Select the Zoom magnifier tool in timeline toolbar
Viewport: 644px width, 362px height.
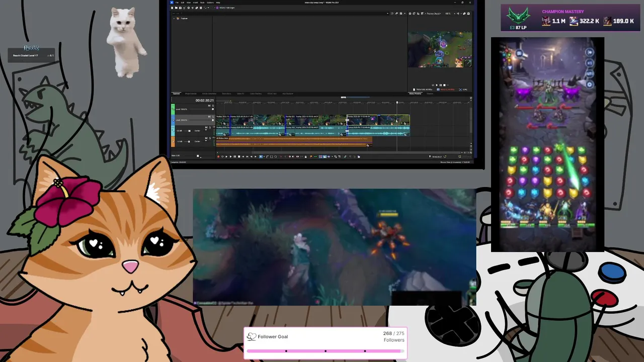click(x=276, y=156)
